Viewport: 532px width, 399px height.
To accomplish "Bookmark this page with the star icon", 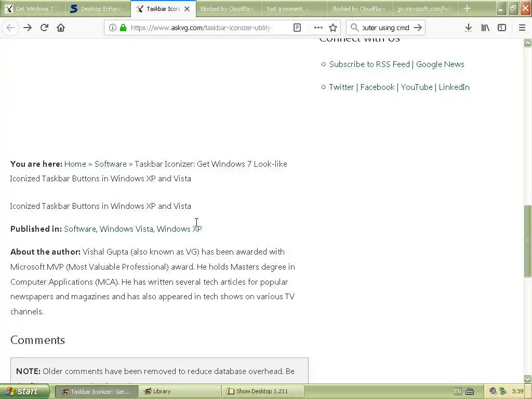I will [333, 28].
